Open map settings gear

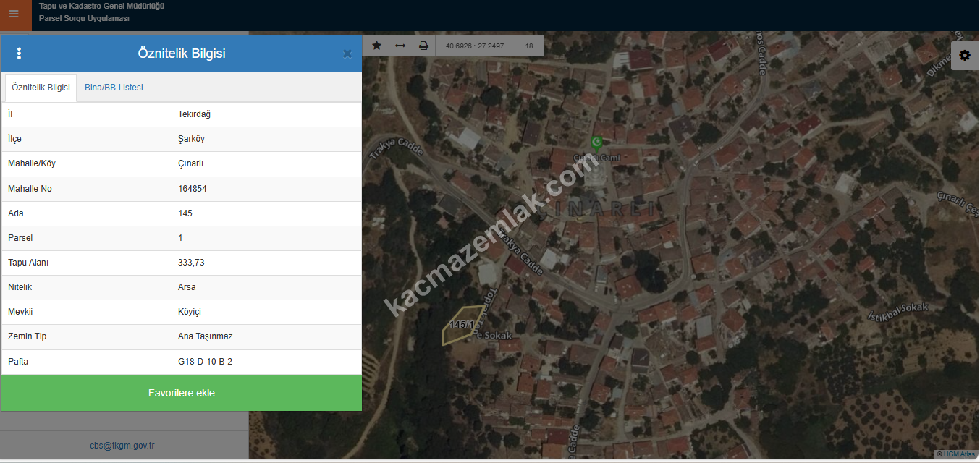964,56
